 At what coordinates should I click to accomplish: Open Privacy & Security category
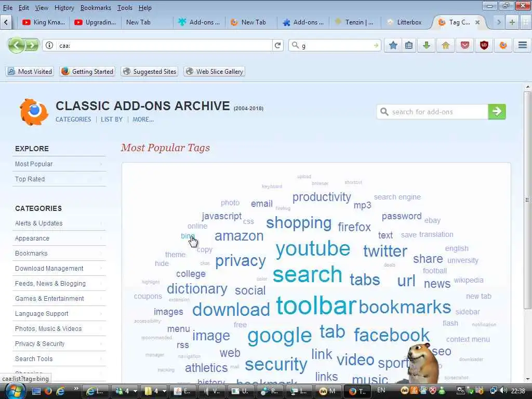point(59,344)
